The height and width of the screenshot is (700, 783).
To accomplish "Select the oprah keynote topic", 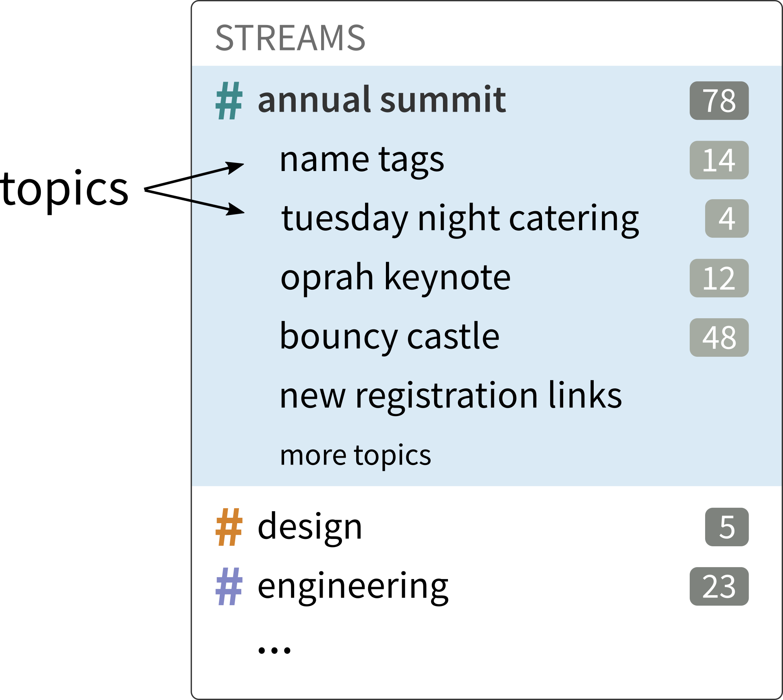I will click(395, 277).
